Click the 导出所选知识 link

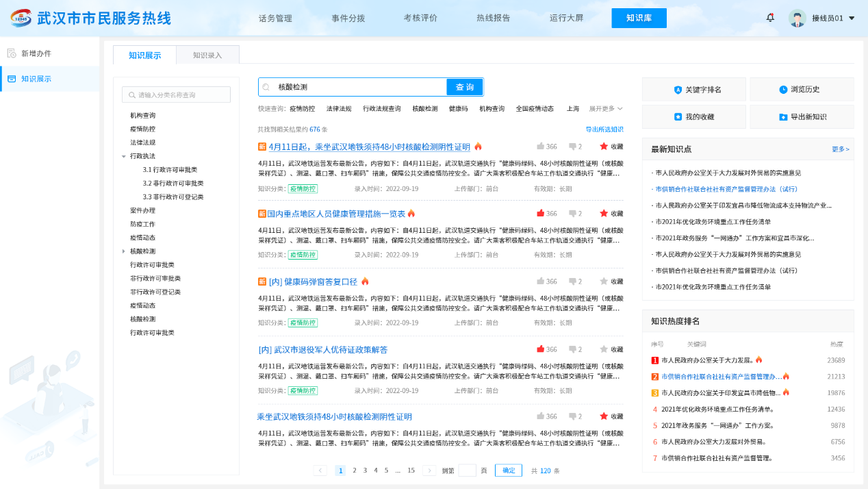click(604, 129)
